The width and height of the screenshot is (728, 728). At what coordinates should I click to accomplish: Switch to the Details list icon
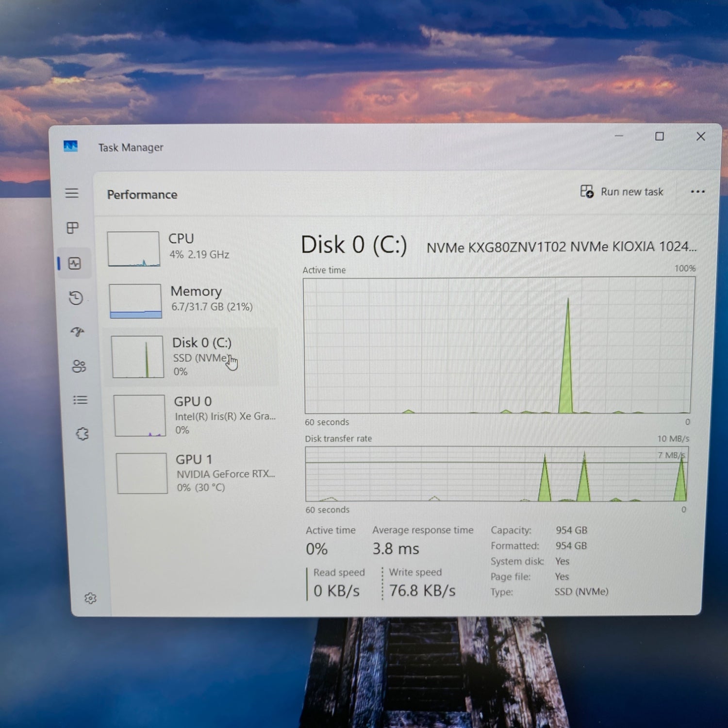(81, 400)
